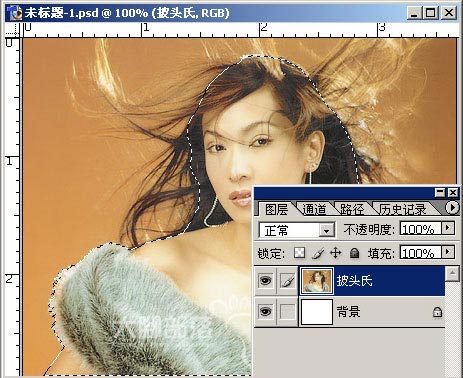Hide the 背景 layer eye icon
The width and height of the screenshot is (463, 378).
click(x=265, y=312)
